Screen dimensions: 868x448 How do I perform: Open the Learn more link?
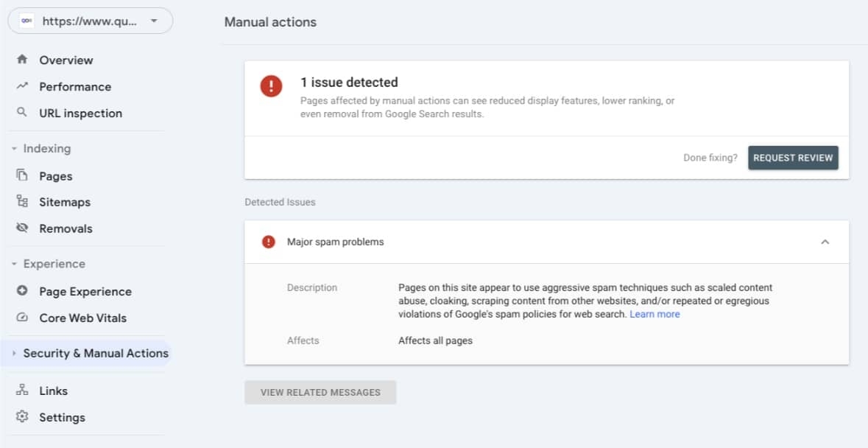pyautogui.click(x=654, y=314)
